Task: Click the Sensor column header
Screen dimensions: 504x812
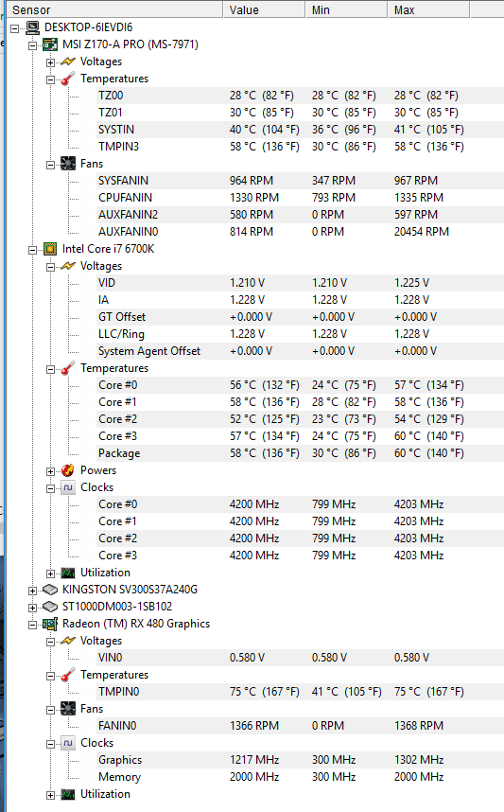Action: tap(114, 9)
